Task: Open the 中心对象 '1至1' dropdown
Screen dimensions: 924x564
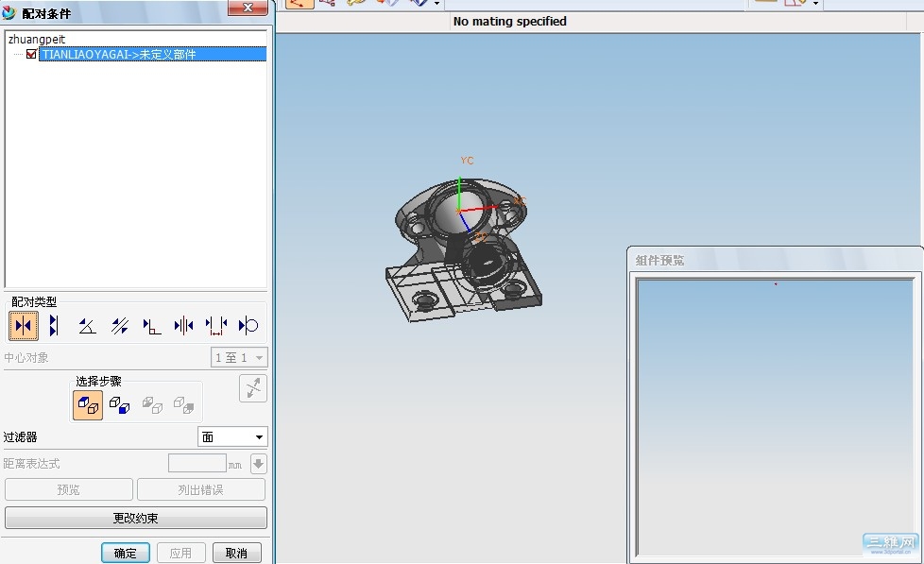Action: pos(239,358)
